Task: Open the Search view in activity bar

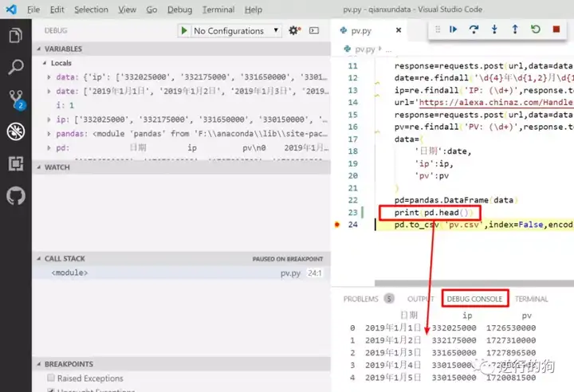Action: tap(15, 67)
